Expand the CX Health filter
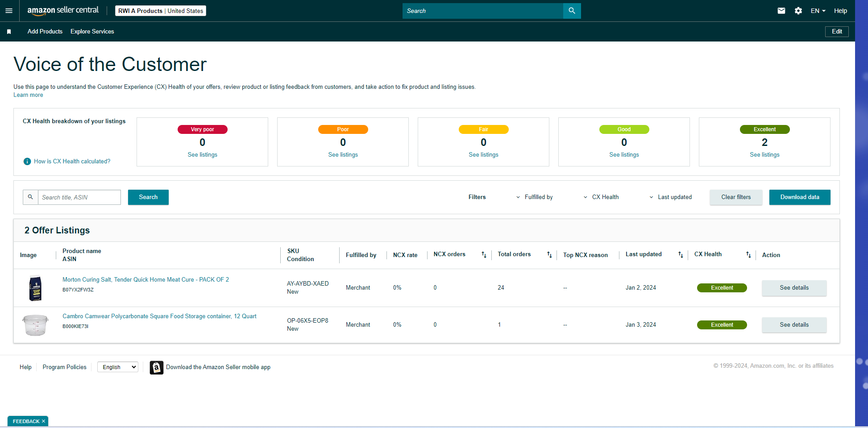Viewport: 868px width, 428px height. (x=601, y=197)
